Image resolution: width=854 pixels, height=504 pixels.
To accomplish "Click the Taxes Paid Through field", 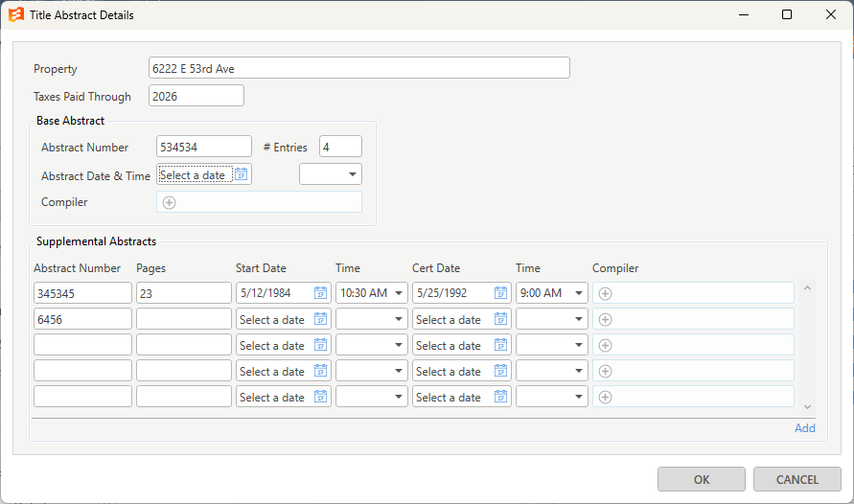I will coord(196,96).
